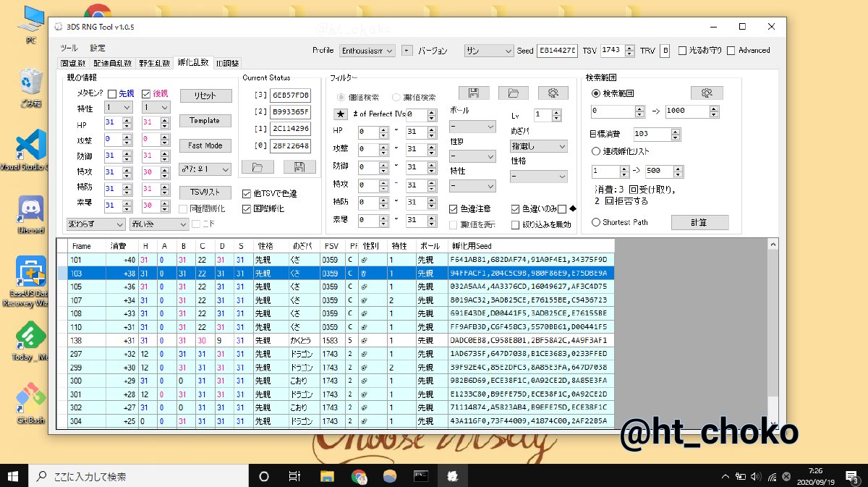The image size is (868, 487).
Task: Open the めざパ dropdown showing 指定なし
Action: click(x=539, y=146)
